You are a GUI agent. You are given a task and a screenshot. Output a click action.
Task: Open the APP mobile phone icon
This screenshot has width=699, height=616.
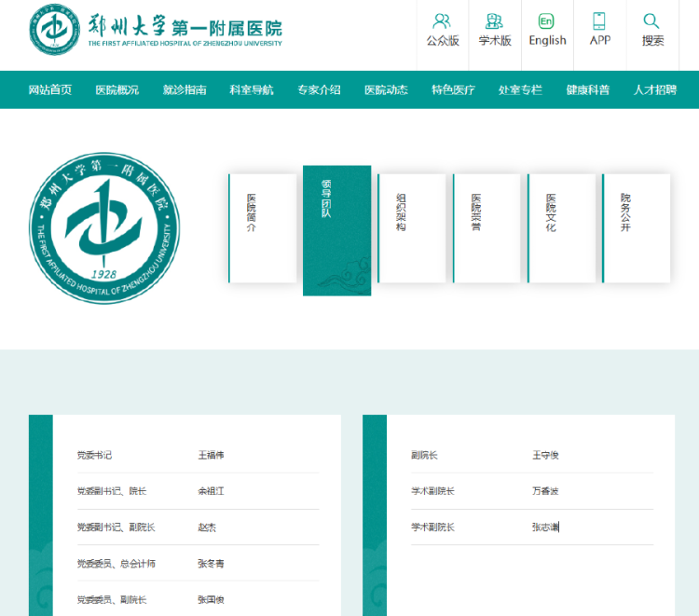(x=599, y=21)
